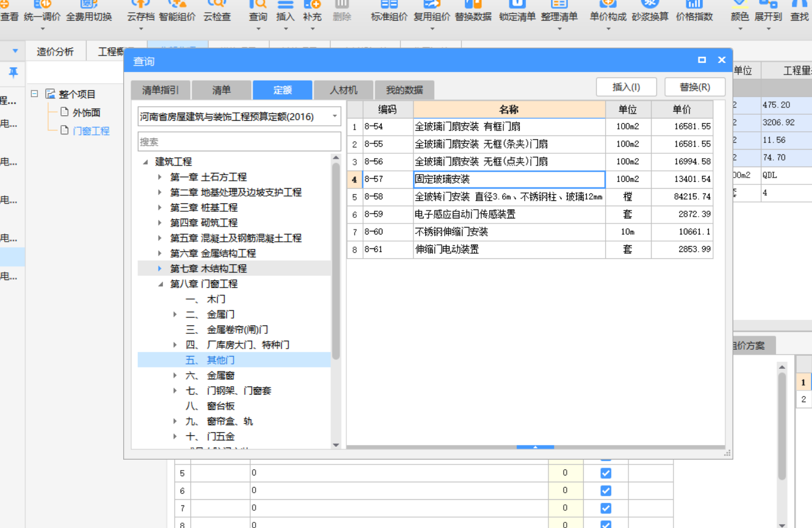Click the 插入(I) button
The width and height of the screenshot is (812, 528).
click(627, 87)
